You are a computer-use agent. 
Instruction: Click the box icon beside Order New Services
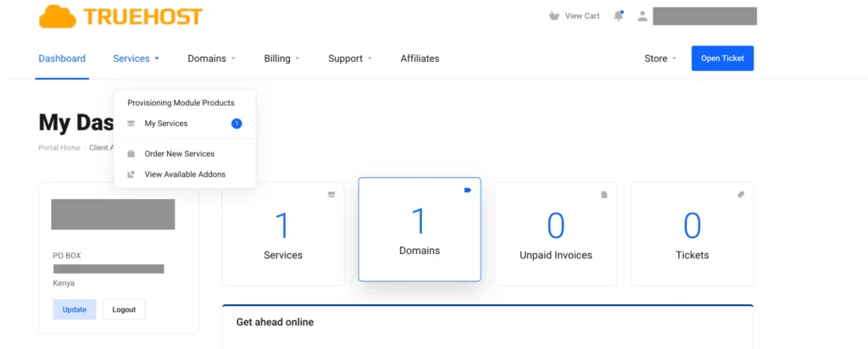coord(131,154)
